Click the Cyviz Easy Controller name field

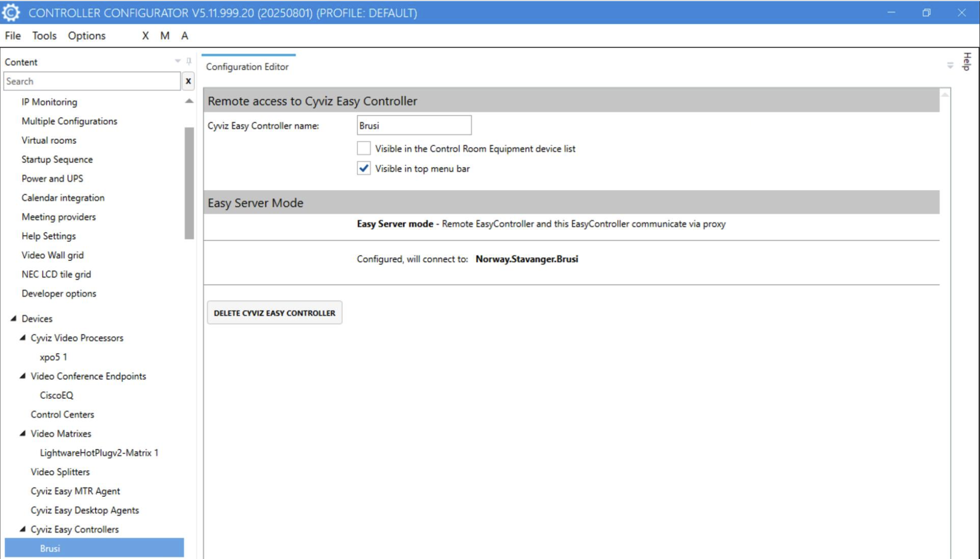tap(414, 126)
